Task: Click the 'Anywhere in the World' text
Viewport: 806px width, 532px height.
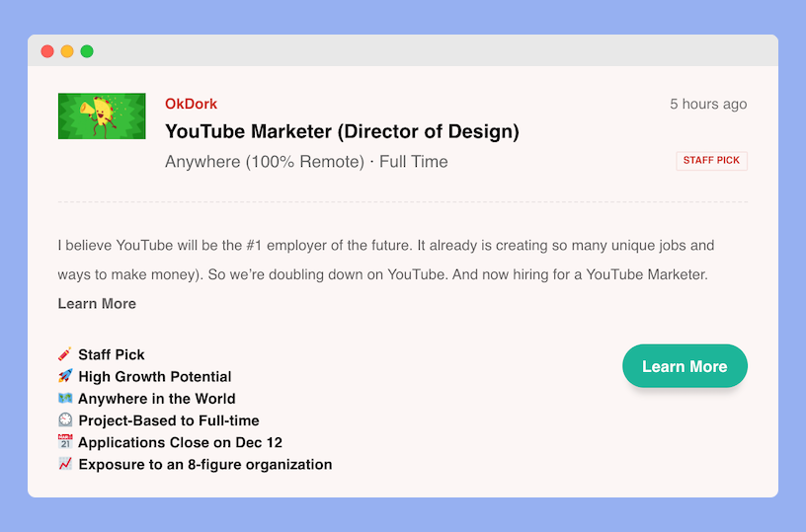Action: tap(157, 399)
